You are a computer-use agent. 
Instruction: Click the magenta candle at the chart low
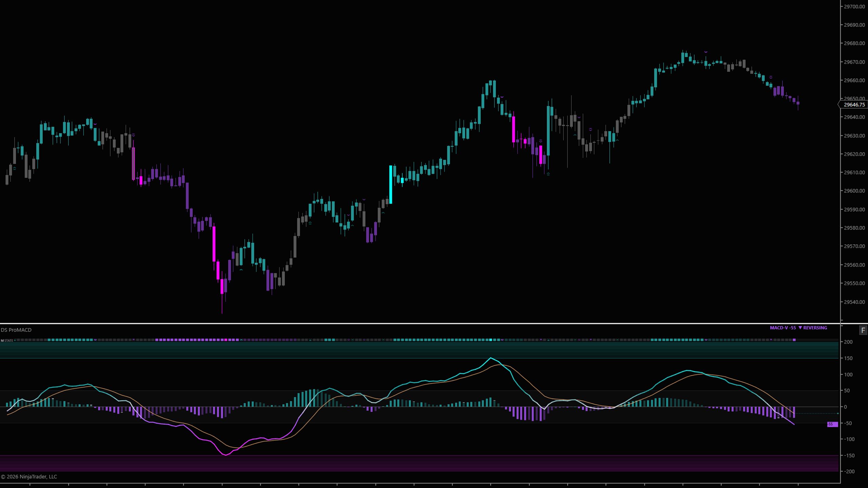(222, 286)
